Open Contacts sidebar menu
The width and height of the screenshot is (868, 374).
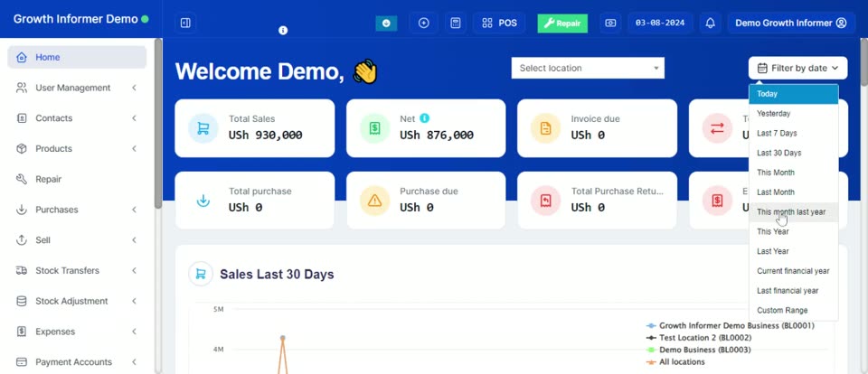77,117
